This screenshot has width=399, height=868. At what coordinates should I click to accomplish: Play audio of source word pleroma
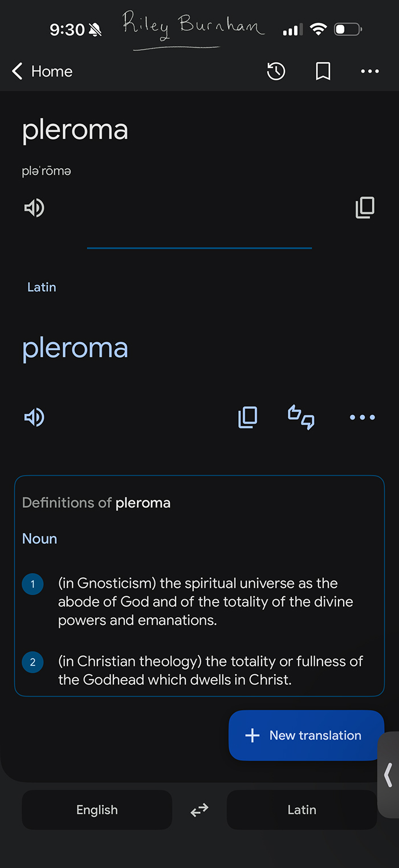34,208
